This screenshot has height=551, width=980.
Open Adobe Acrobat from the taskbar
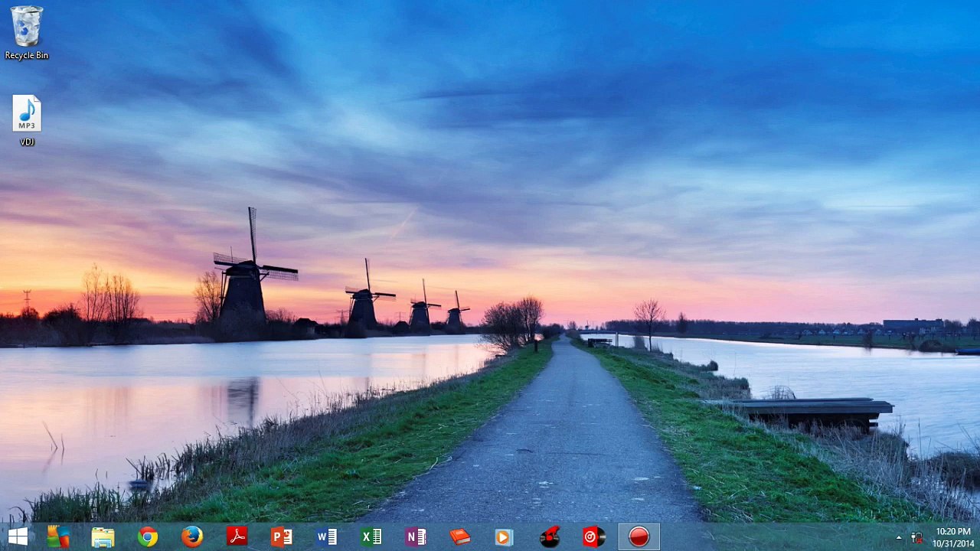pyautogui.click(x=237, y=537)
